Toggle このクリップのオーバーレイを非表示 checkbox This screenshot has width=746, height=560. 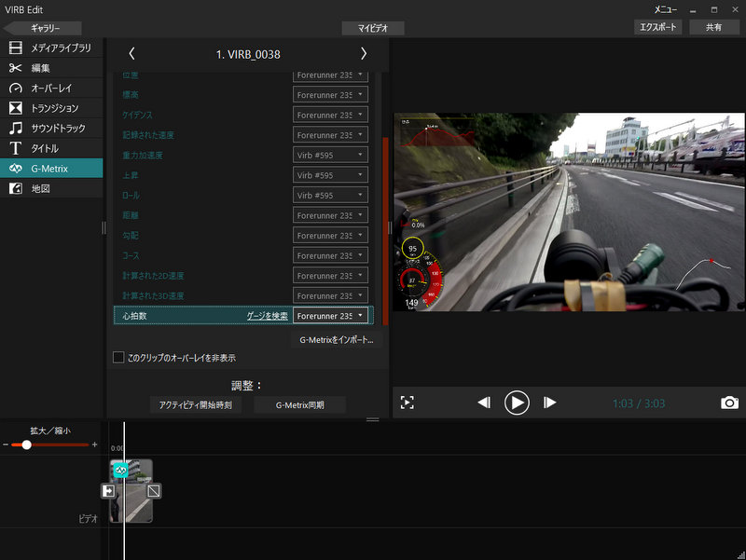(x=118, y=357)
